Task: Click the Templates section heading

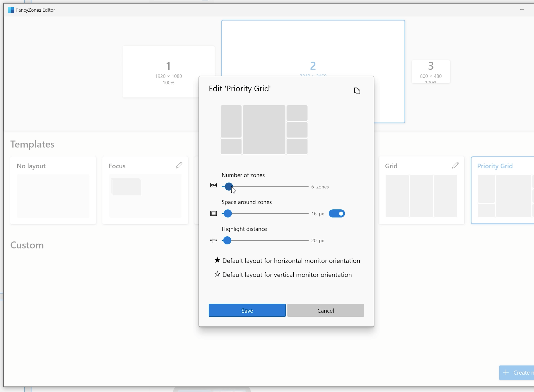Action: click(32, 144)
